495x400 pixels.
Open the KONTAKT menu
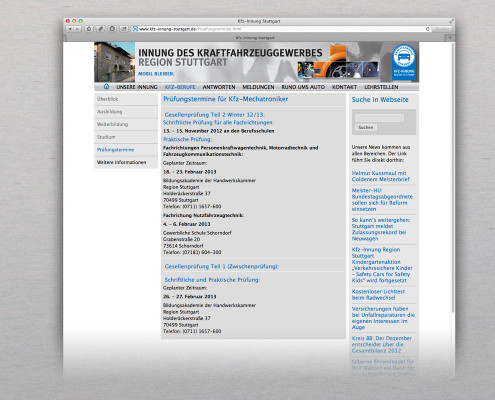pyautogui.click(x=344, y=87)
